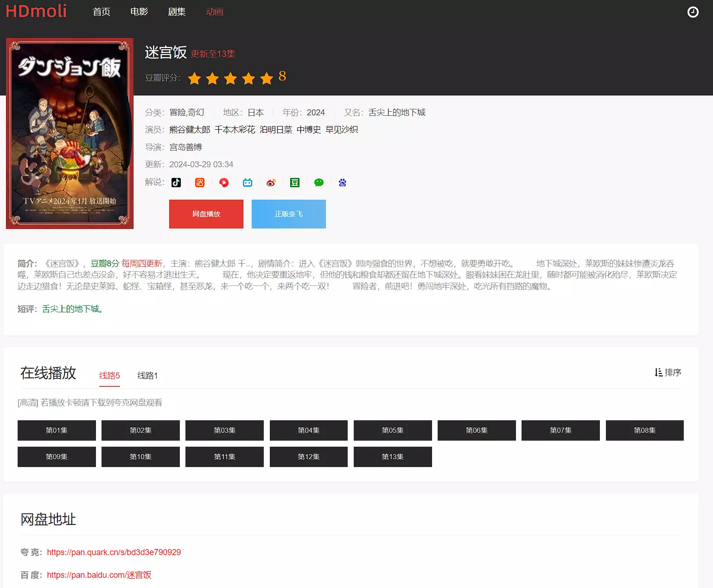The height and width of the screenshot is (588, 713).
Task: Open the Baidu paw icon
Action: [343, 183]
